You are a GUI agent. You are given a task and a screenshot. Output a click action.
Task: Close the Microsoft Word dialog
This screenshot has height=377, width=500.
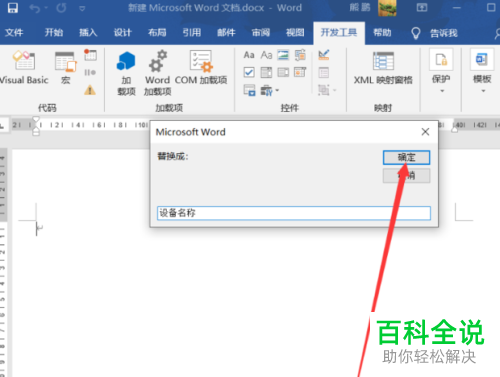pyautogui.click(x=425, y=132)
